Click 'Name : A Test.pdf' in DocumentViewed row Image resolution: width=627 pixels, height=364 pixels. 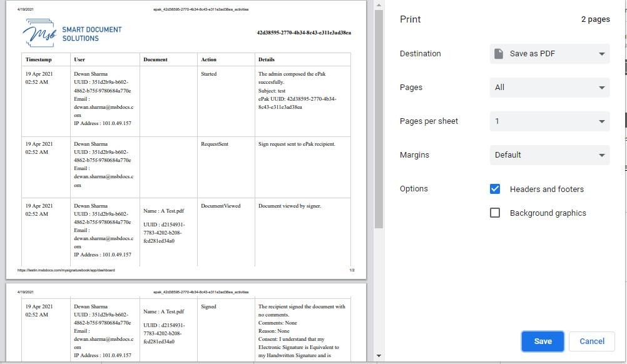click(163, 211)
